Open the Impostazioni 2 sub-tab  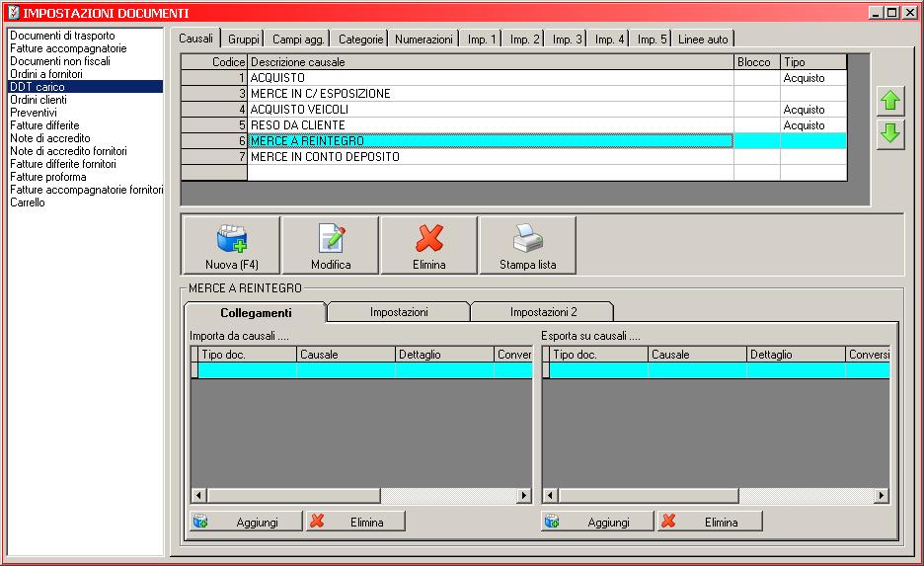click(x=543, y=312)
